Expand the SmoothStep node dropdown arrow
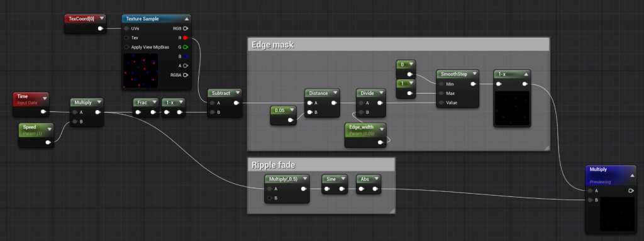The height and width of the screenshot is (241, 644). click(x=475, y=74)
